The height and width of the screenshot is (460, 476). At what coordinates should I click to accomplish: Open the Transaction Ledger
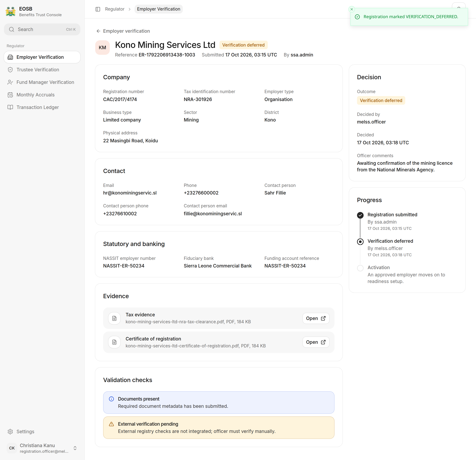42,107
